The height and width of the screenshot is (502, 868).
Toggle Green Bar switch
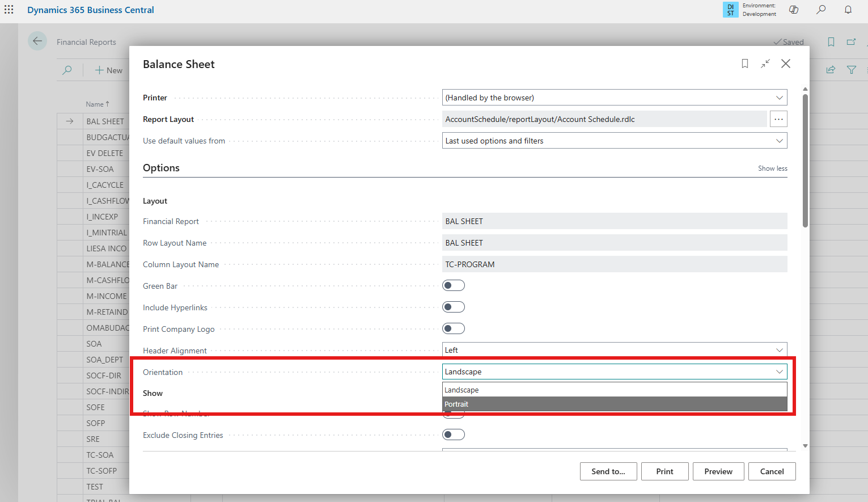[454, 285]
